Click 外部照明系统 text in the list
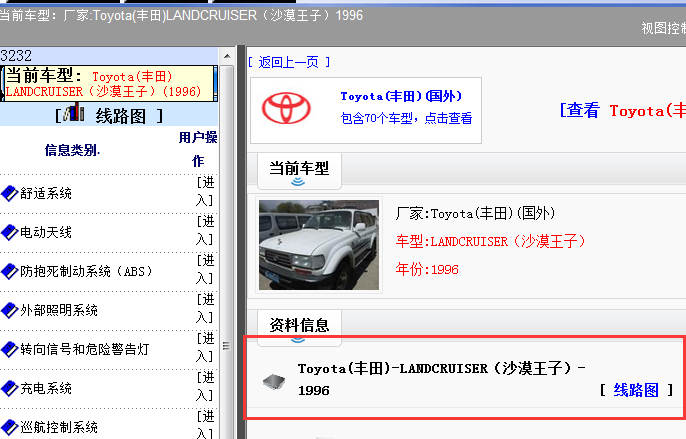Viewport: 686px width, 439px height. click(59, 310)
